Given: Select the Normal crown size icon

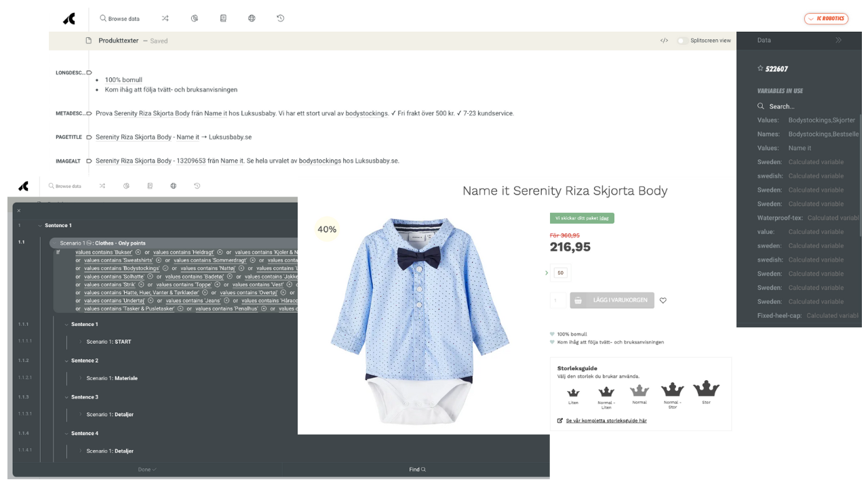Looking at the screenshot, I should pos(639,390).
